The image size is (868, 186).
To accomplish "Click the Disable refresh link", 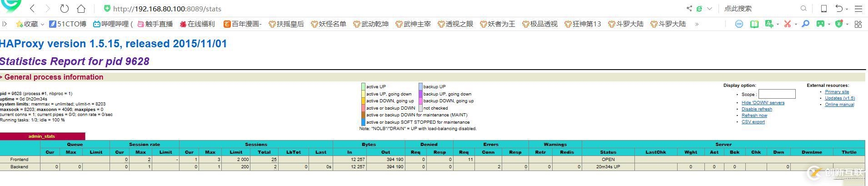I will tap(757, 109).
